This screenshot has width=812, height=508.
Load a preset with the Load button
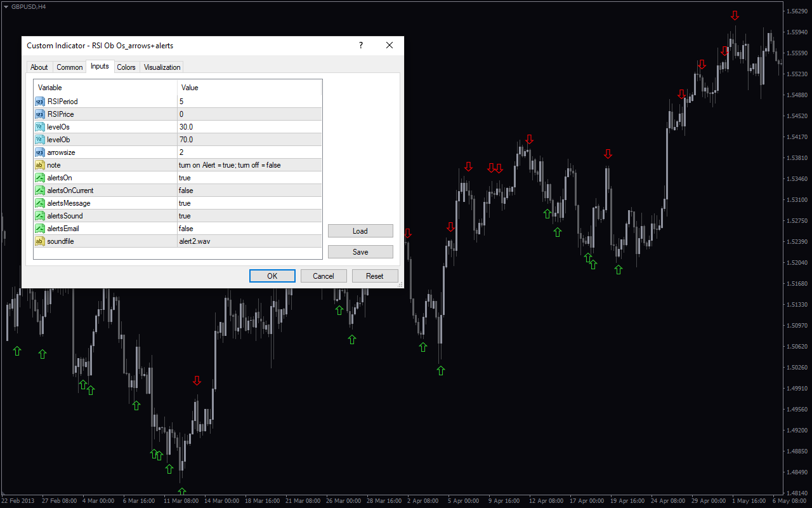(360, 231)
